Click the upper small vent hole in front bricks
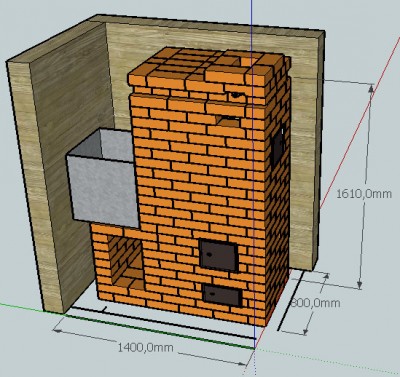 tap(236, 96)
